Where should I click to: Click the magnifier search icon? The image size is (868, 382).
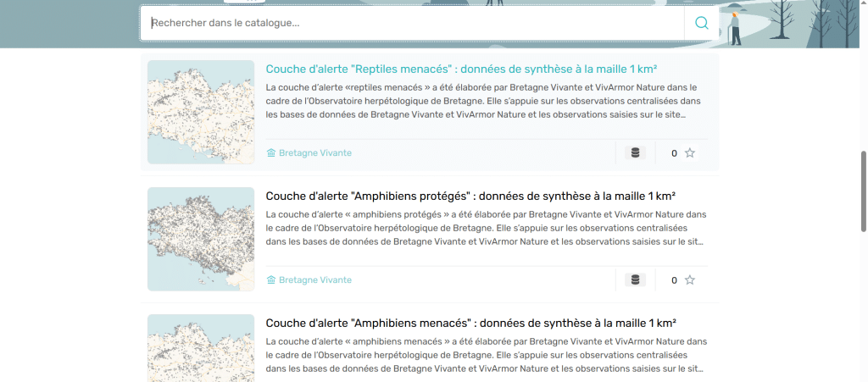click(701, 23)
